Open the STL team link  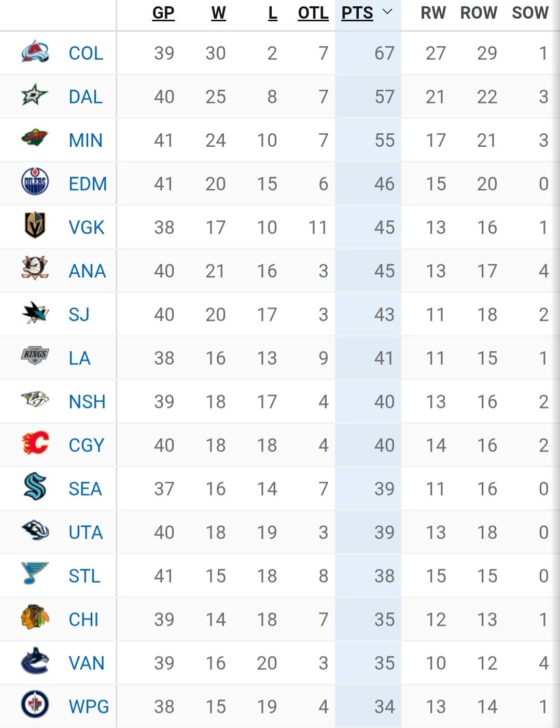[85, 576]
